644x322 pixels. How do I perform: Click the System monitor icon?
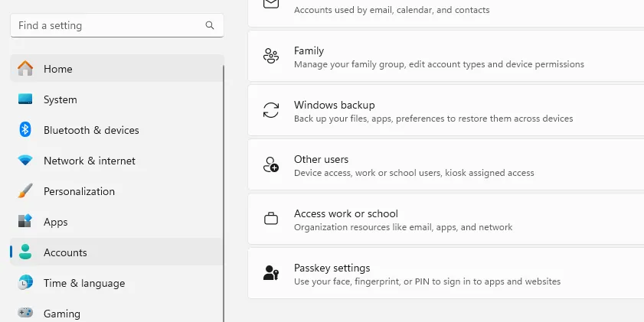pos(25,99)
